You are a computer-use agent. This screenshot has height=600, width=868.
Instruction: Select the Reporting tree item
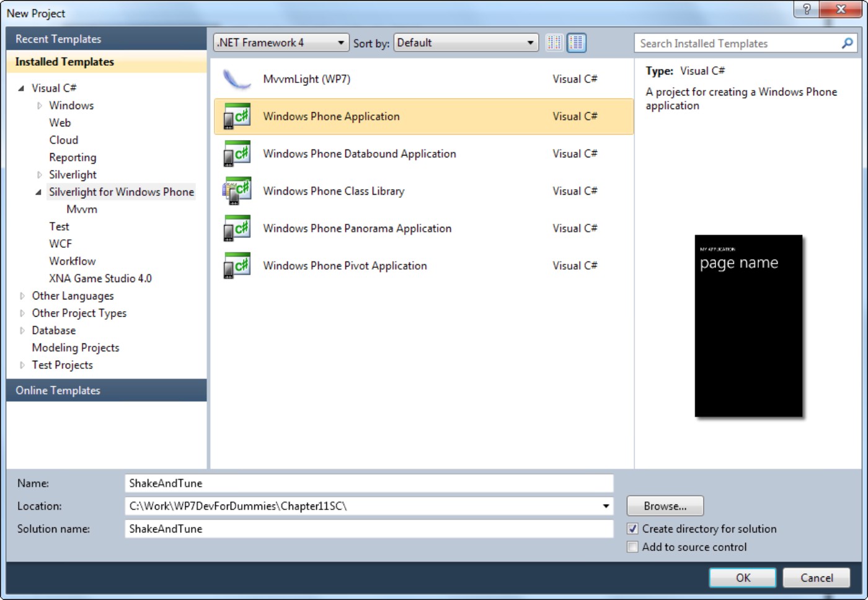(x=73, y=157)
